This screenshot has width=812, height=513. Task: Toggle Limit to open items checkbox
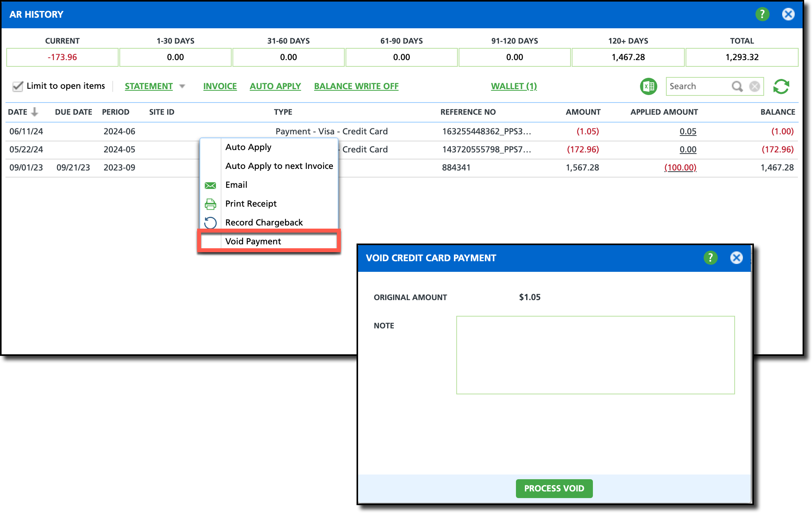coord(18,86)
